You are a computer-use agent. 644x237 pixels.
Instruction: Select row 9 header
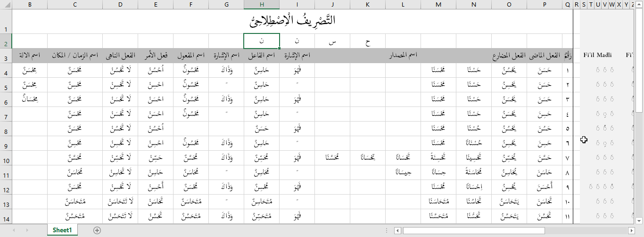click(x=6, y=143)
